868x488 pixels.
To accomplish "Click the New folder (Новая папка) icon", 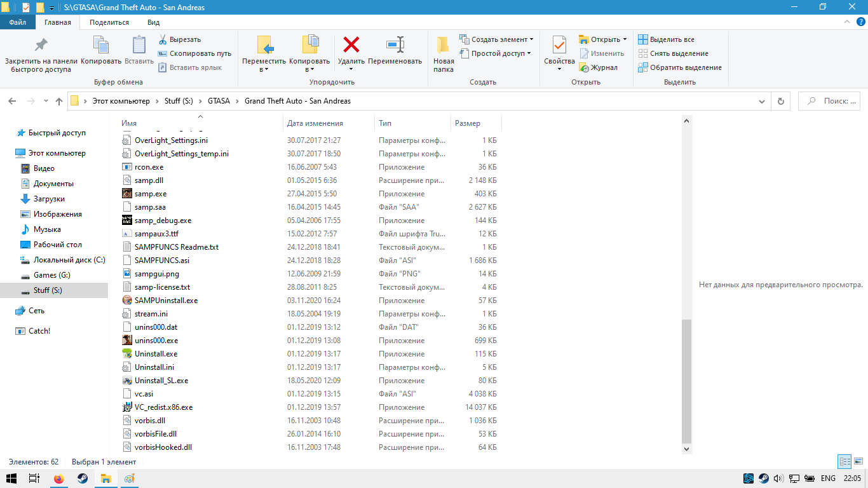I will (444, 45).
